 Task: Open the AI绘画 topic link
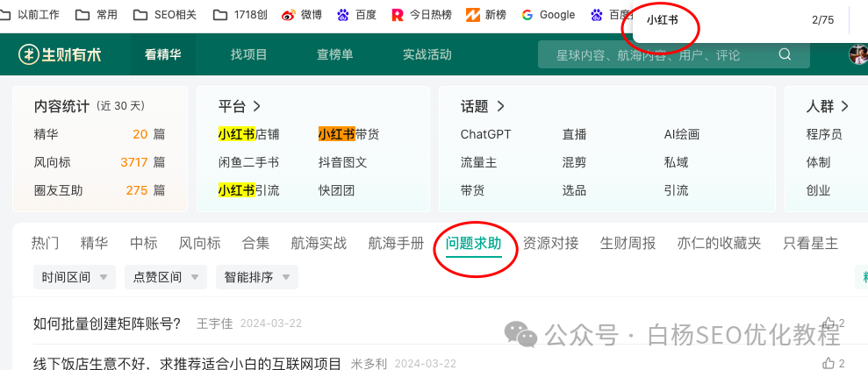(x=682, y=134)
